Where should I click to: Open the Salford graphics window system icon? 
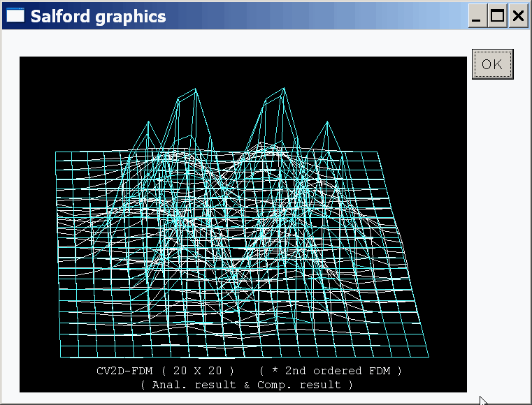click(15, 15)
